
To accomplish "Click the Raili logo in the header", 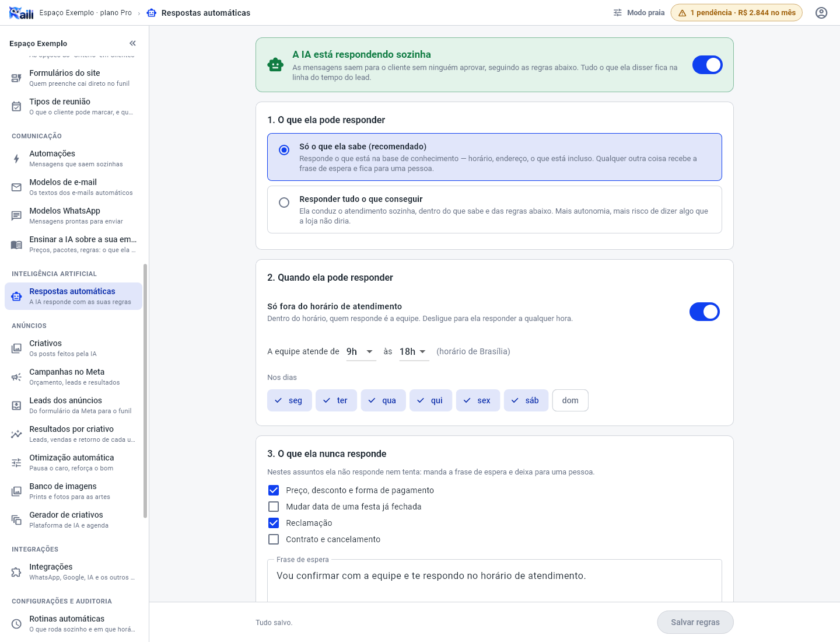I will coord(22,13).
